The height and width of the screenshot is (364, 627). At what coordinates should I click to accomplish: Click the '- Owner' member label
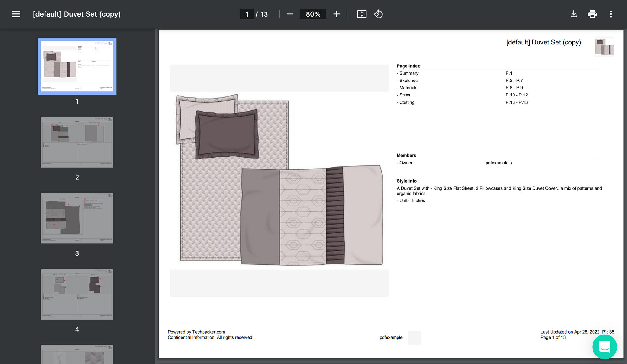tap(404, 163)
